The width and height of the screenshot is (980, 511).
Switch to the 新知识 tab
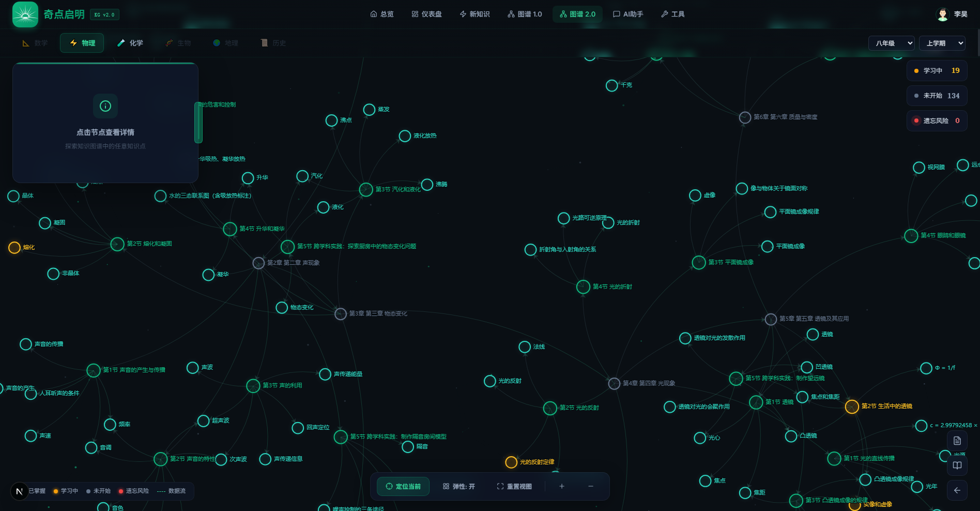[x=474, y=14]
